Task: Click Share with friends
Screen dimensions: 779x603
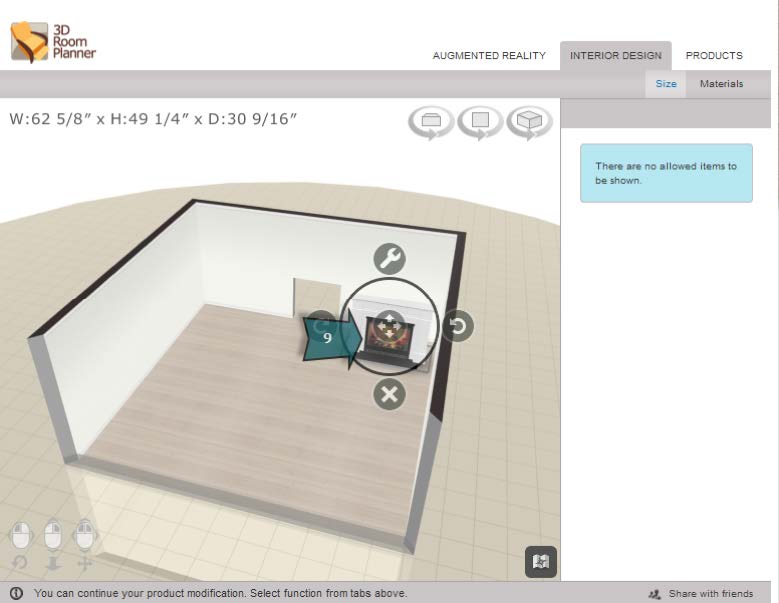Action: 710,594
